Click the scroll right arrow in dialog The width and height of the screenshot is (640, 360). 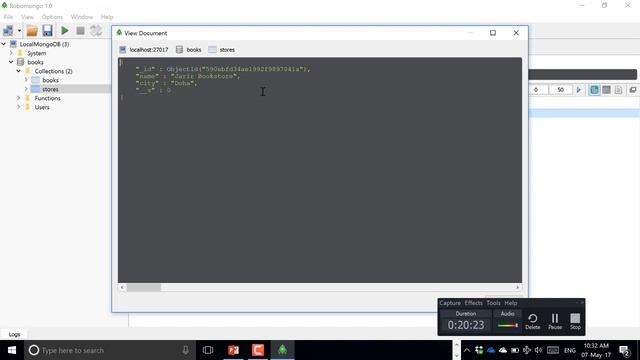[518, 287]
